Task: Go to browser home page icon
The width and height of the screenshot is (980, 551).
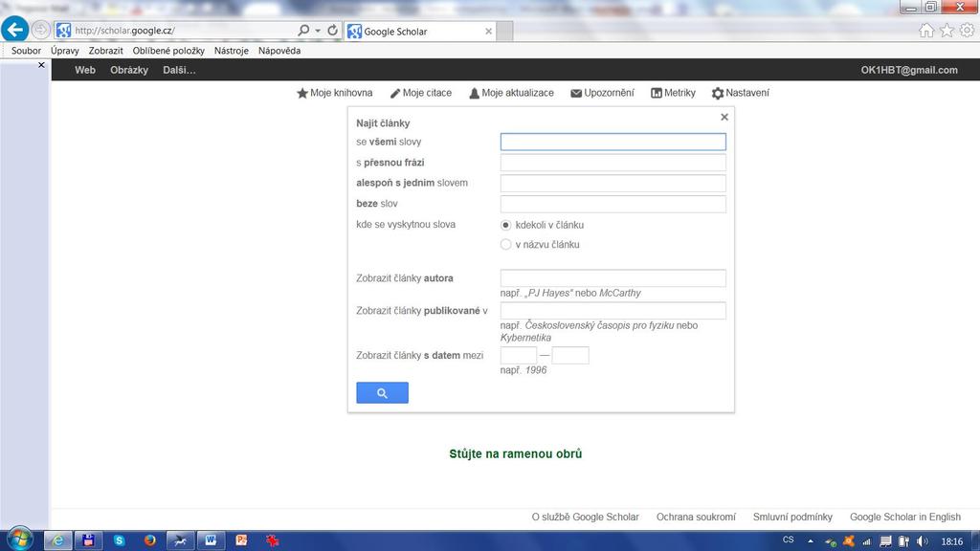Action: [x=926, y=30]
